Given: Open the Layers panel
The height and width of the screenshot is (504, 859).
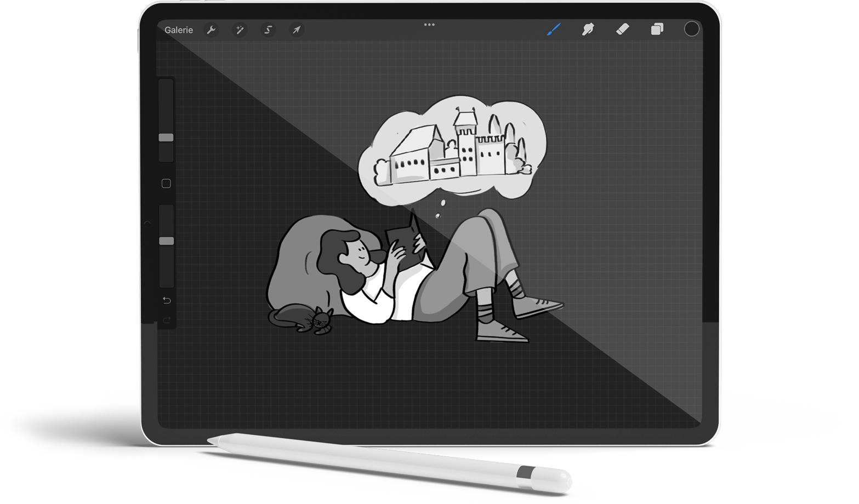Looking at the screenshot, I should [657, 29].
